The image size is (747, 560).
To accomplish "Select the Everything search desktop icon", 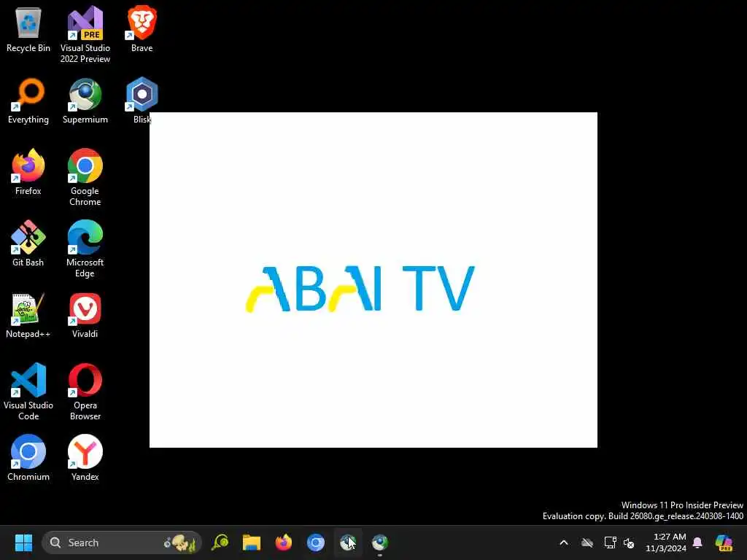I will 28,101.
